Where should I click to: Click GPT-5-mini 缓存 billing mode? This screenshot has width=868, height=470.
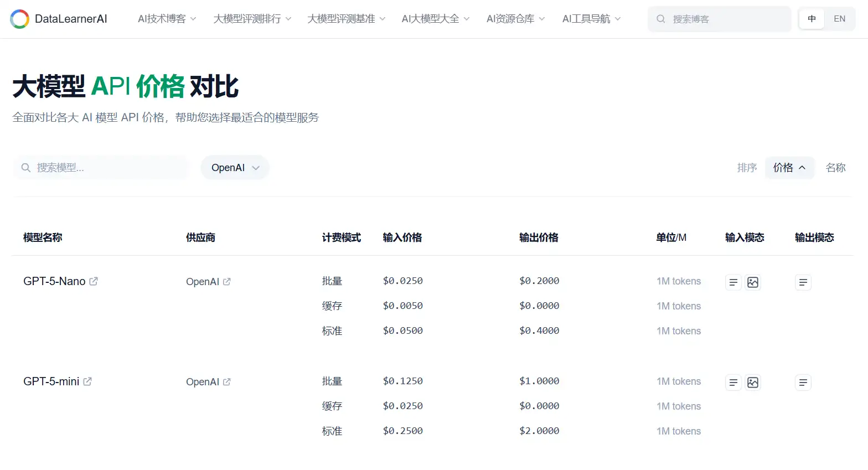coord(332,406)
